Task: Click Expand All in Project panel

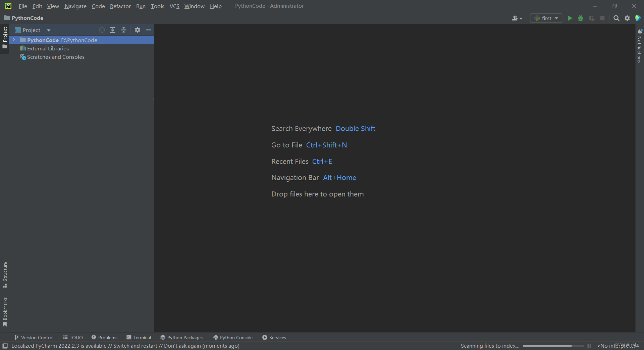Action: tap(113, 30)
